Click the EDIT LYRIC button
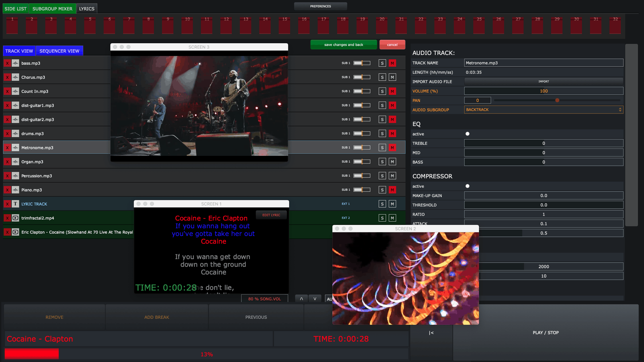 [271, 215]
